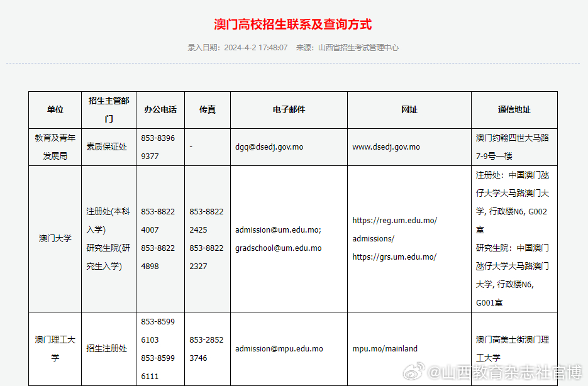Click the 传真 column header
The image size is (588, 386).
pyautogui.click(x=208, y=110)
